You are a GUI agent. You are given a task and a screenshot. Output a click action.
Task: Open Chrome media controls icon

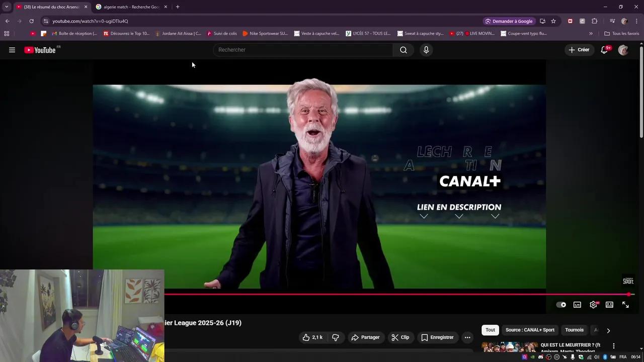pyautogui.click(x=612, y=21)
